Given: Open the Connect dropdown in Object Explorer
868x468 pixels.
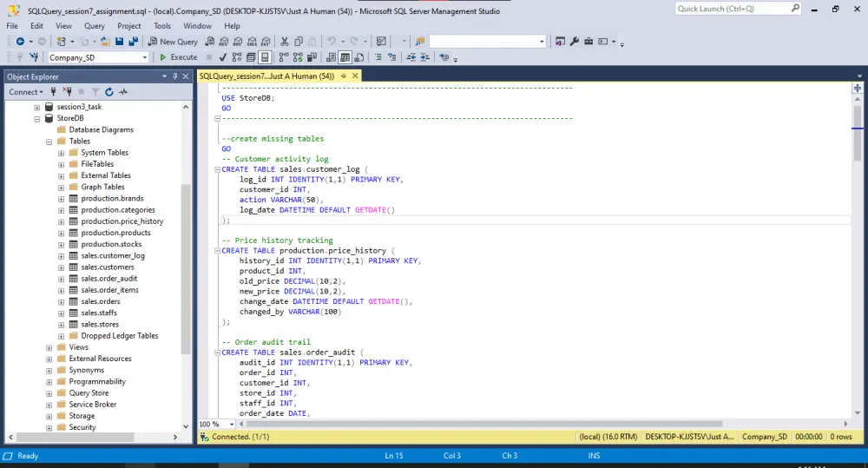Looking at the screenshot, I should click(25, 92).
